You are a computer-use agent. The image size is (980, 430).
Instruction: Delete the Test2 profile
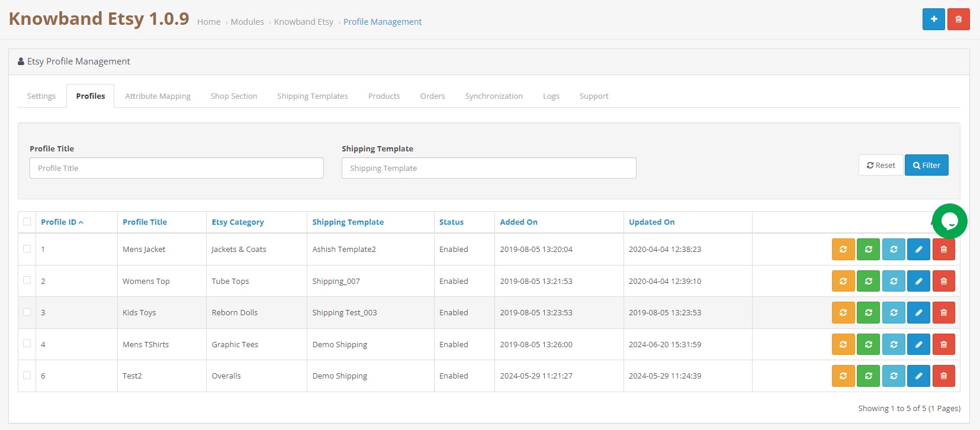tap(944, 376)
